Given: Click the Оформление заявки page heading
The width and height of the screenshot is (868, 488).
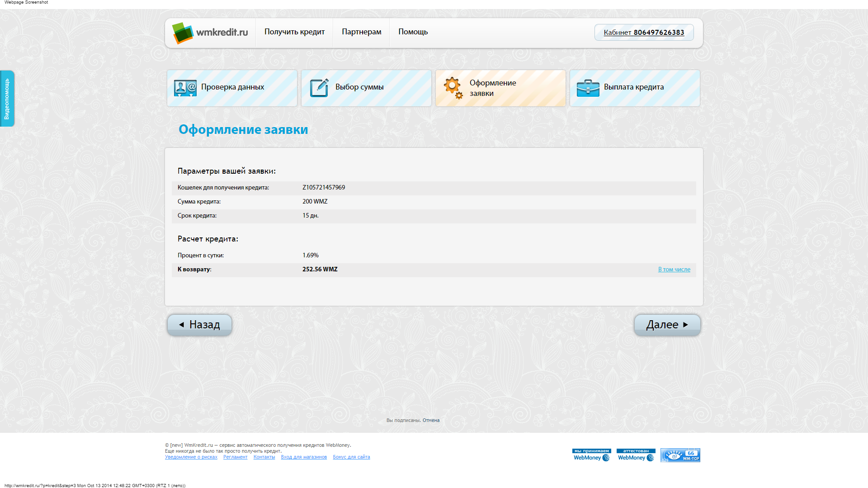Looking at the screenshot, I should click(243, 130).
